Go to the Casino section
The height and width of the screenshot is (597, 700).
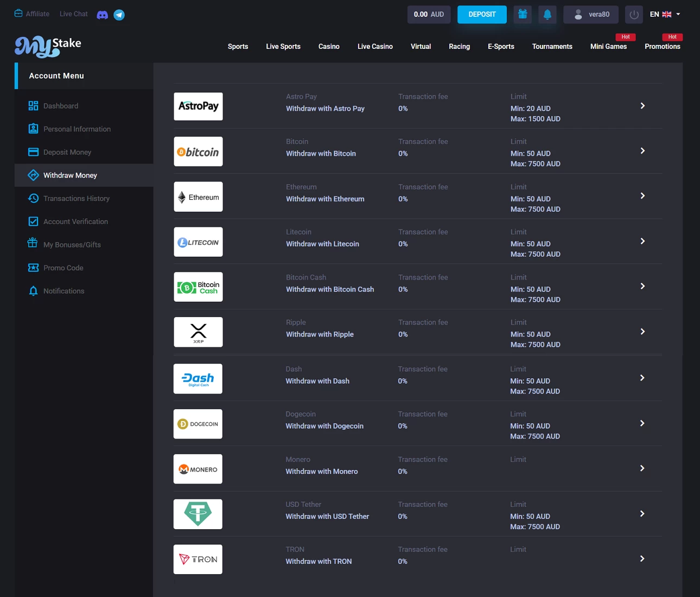pos(329,46)
